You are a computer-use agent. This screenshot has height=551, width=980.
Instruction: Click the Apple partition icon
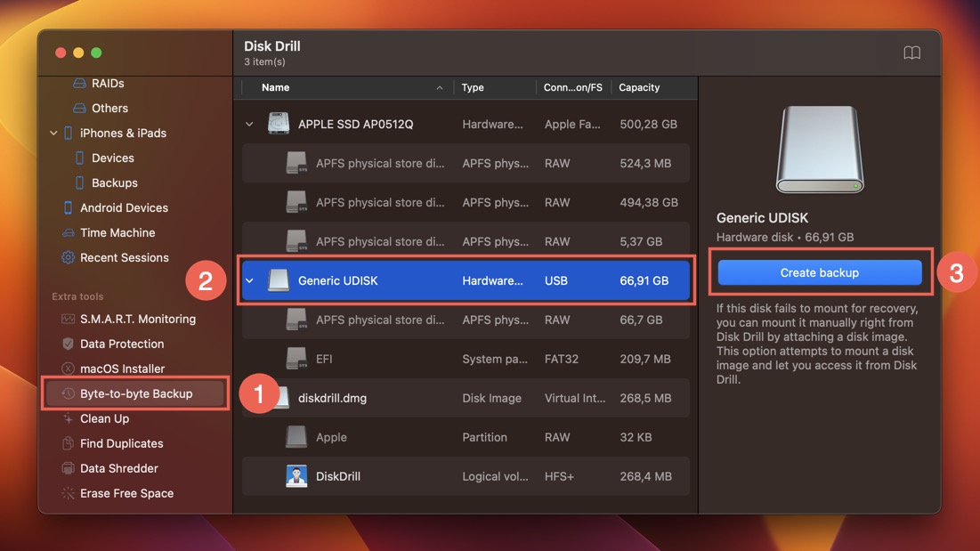click(x=296, y=437)
